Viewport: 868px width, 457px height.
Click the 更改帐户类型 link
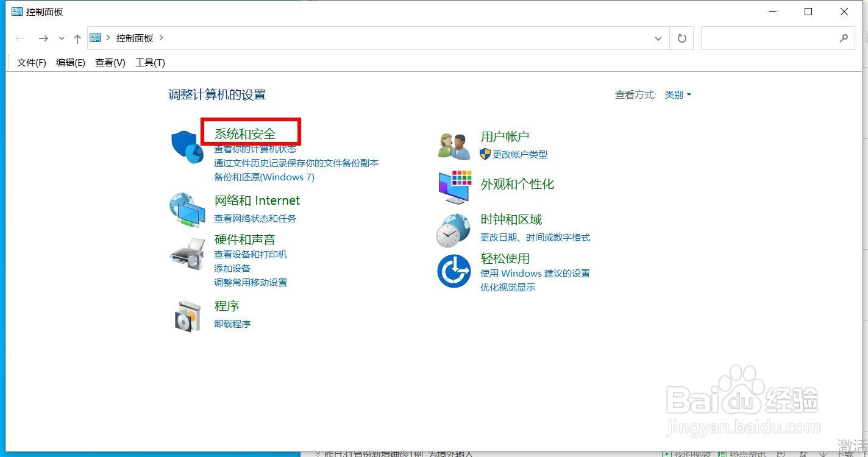pyautogui.click(x=519, y=154)
